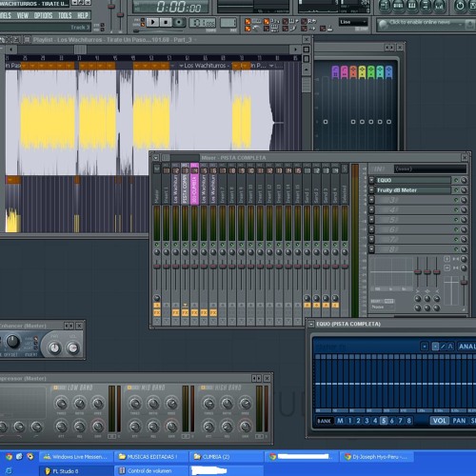476x476 pixels.
Task: Select EQUO bank 1
Action: point(349,421)
